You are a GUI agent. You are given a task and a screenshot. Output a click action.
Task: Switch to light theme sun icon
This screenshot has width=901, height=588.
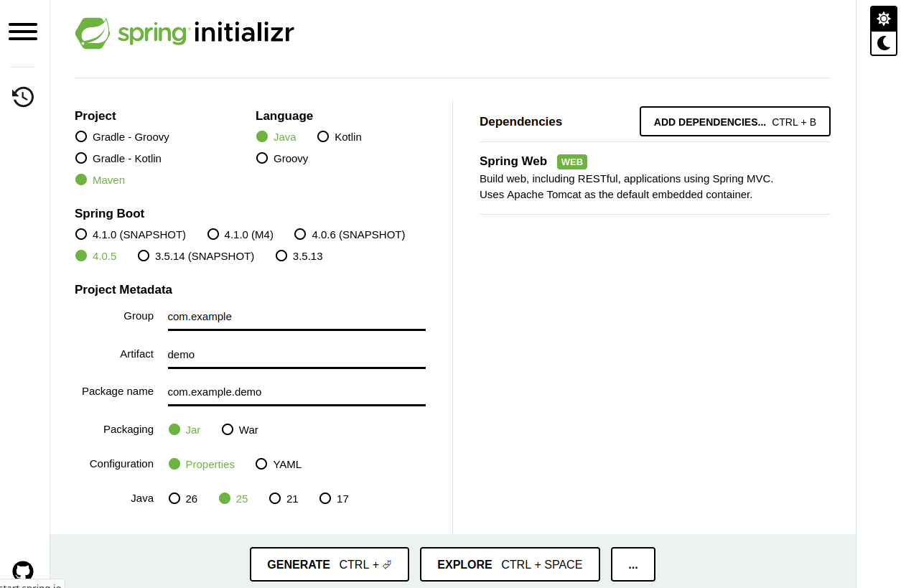[x=884, y=19]
